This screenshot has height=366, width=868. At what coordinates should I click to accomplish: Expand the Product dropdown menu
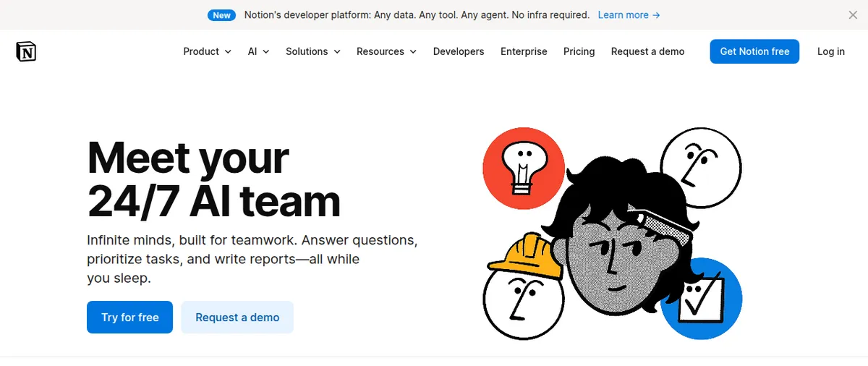coord(207,51)
